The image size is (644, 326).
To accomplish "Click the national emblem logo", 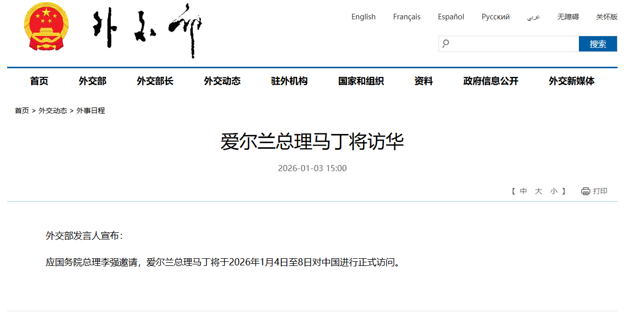I will coord(46,26).
